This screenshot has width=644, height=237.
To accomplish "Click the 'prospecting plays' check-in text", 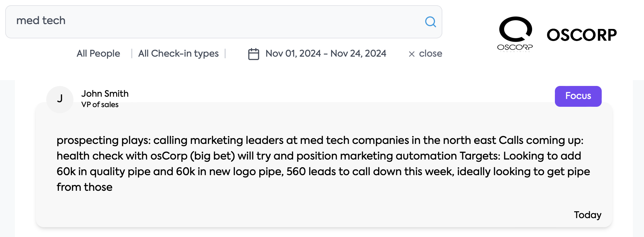I will (103, 140).
